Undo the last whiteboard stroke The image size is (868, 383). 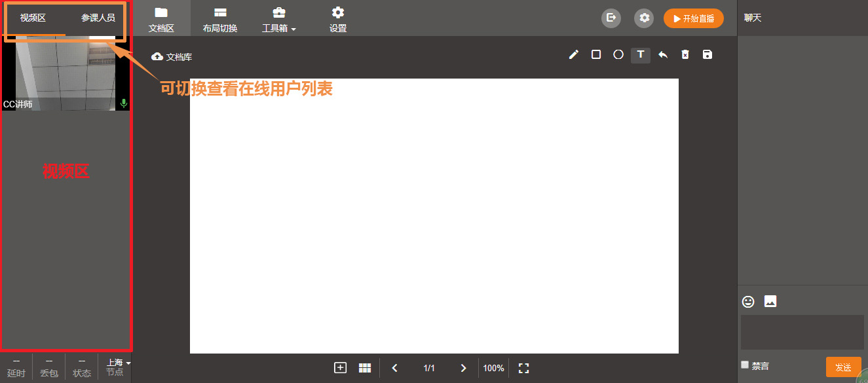tap(663, 55)
